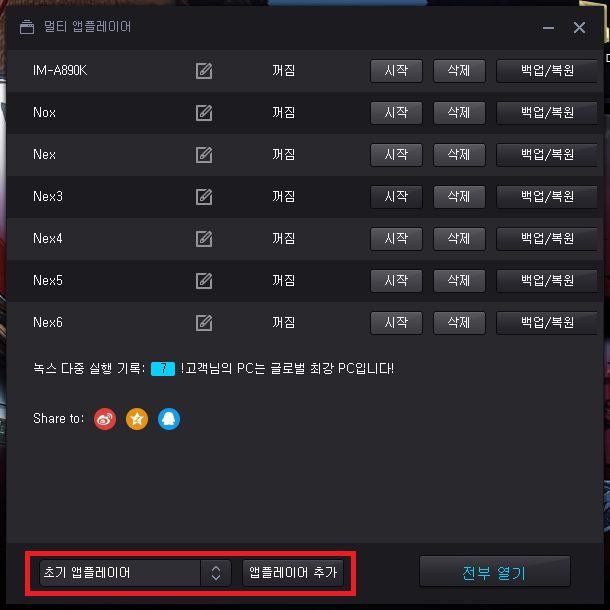
Task: Click 삭제 on the Nex3 row
Action: tap(459, 197)
